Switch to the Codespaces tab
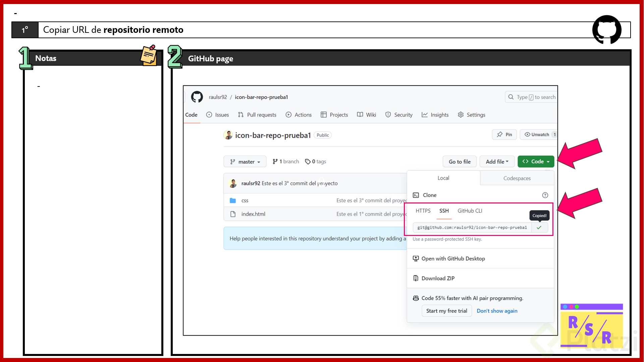Screen dimensions: 644x362 pos(517,178)
